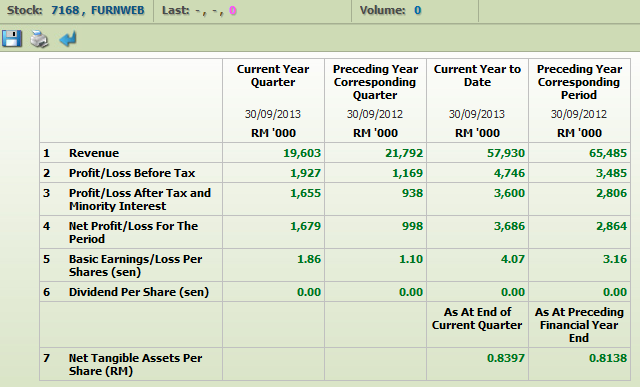Click the after-tax value 2,806
640x387 pixels.
coord(611,193)
